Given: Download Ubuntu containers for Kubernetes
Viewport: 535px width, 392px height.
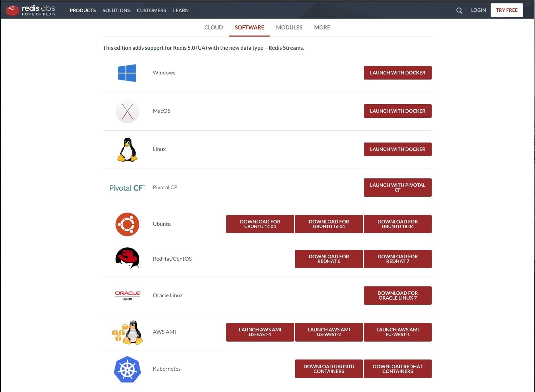Looking at the screenshot, I should click(x=329, y=369).
